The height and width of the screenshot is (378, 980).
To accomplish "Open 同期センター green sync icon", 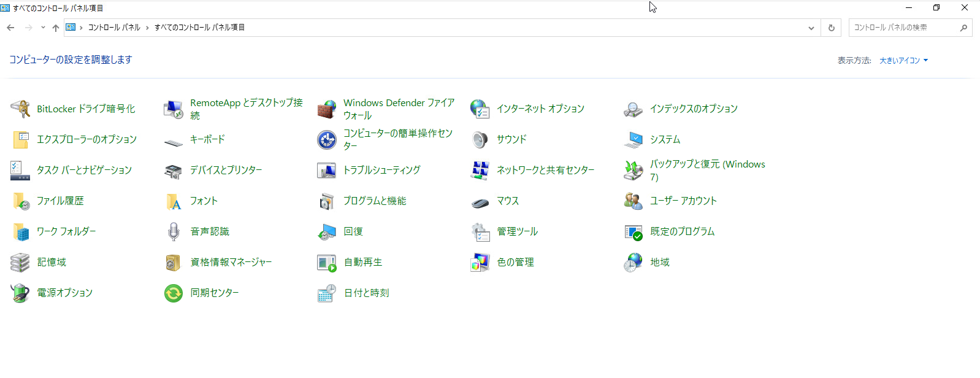I will pyautogui.click(x=174, y=293).
